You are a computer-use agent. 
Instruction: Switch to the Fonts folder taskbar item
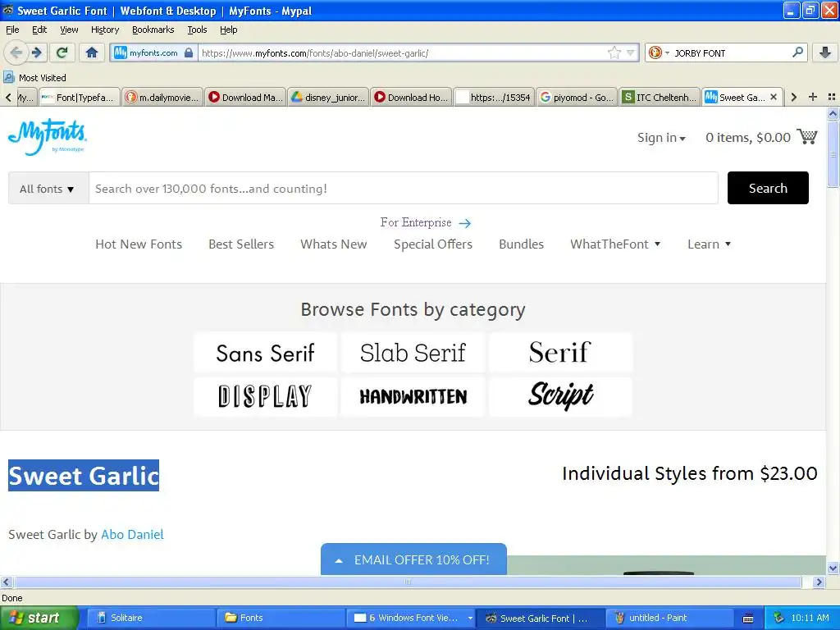tap(281, 618)
